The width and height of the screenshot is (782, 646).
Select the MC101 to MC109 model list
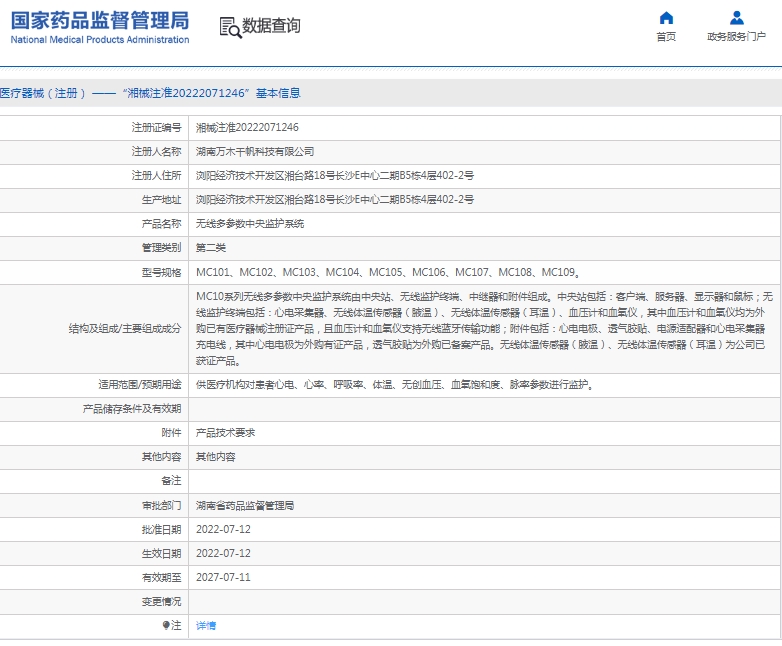coord(388,272)
